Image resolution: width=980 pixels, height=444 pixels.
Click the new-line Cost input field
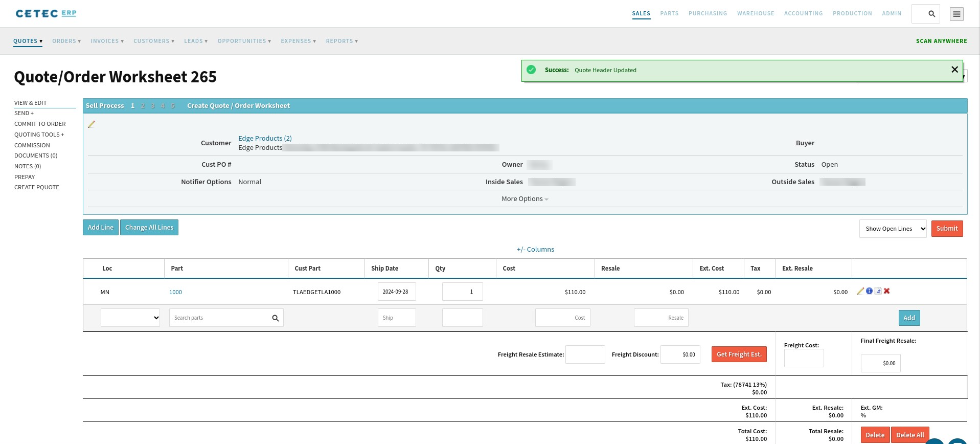[x=563, y=318]
